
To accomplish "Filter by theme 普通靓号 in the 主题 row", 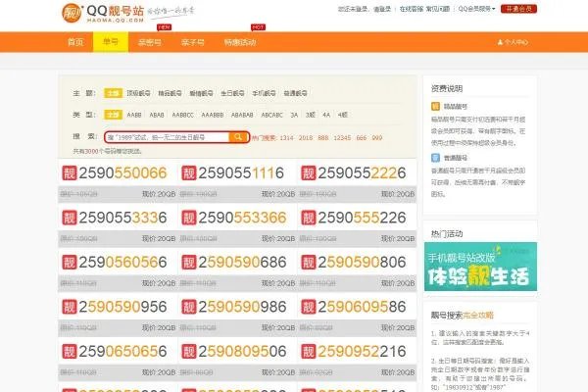I will [x=296, y=93].
